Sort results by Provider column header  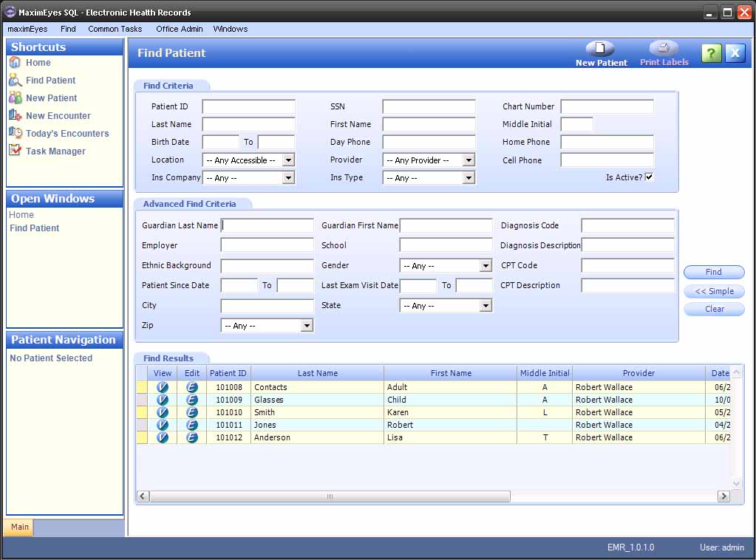point(638,373)
